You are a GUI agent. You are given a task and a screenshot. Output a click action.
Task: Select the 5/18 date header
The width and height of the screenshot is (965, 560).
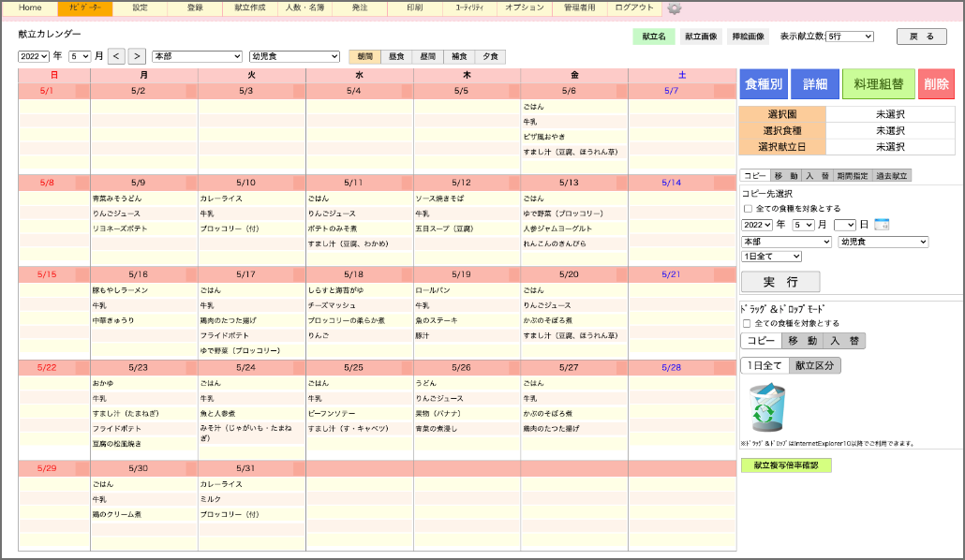(x=353, y=274)
